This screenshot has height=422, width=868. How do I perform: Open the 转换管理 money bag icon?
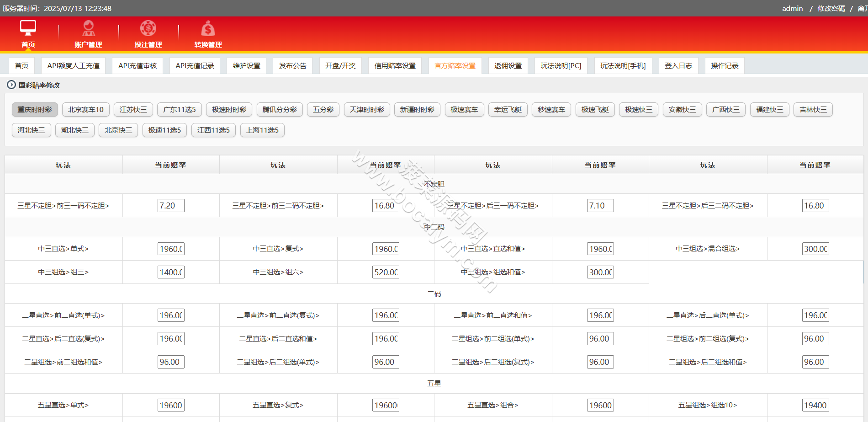pos(208,28)
